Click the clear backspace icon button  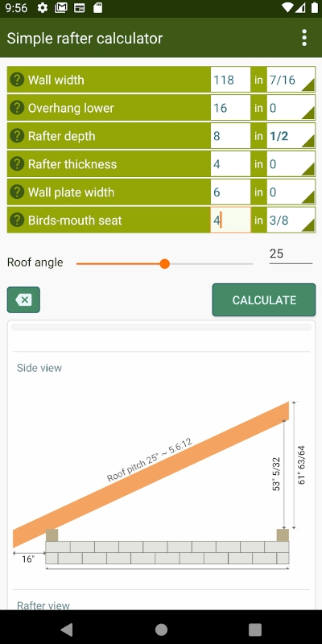(23, 299)
